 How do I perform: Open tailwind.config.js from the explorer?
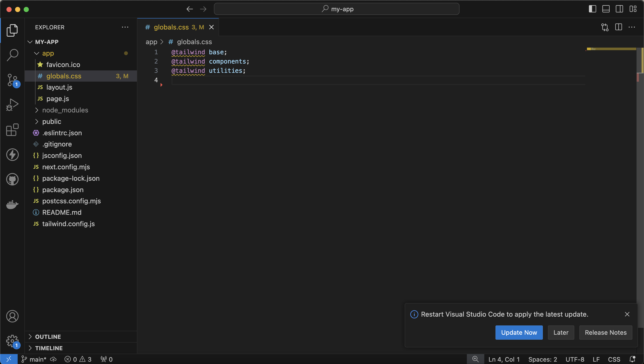click(x=68, y=224)
